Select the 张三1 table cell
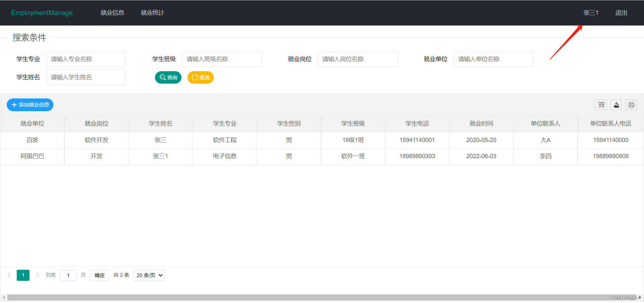The width and height of the screenshot is (644, 303). point(161,156)
